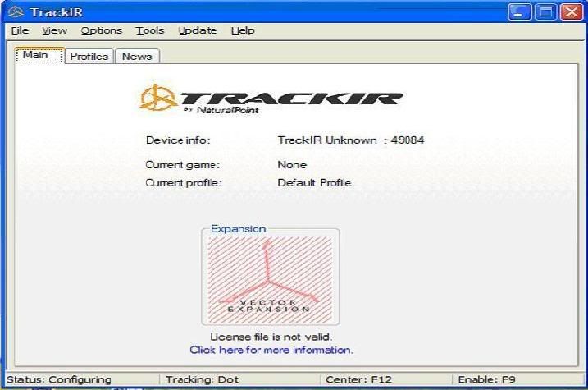Screen dimensions: 588x390
Task: Click the 'Default Profile' value
Action: coord(314,183)
